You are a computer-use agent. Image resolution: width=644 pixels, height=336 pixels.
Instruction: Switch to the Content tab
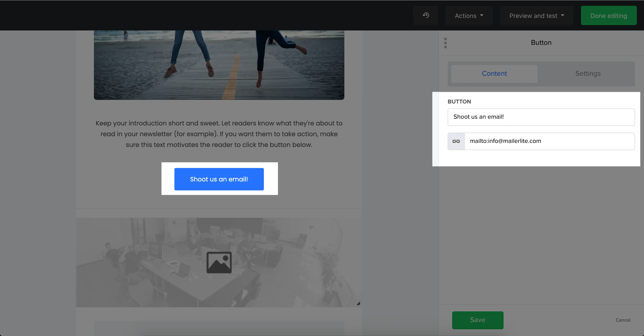point(494,74)
